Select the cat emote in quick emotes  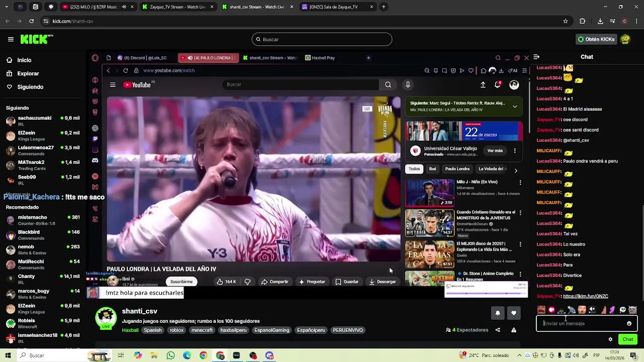click(633, 310)
